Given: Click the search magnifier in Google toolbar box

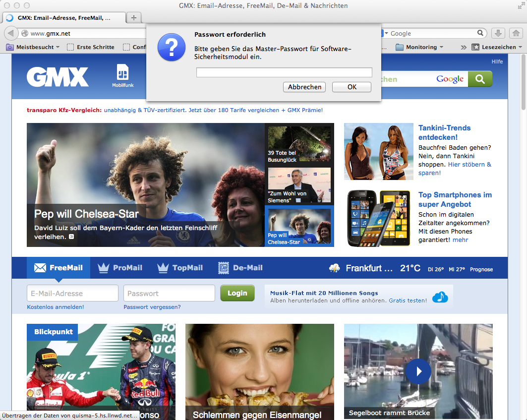Looking at the screenshot, I should 480,33.
